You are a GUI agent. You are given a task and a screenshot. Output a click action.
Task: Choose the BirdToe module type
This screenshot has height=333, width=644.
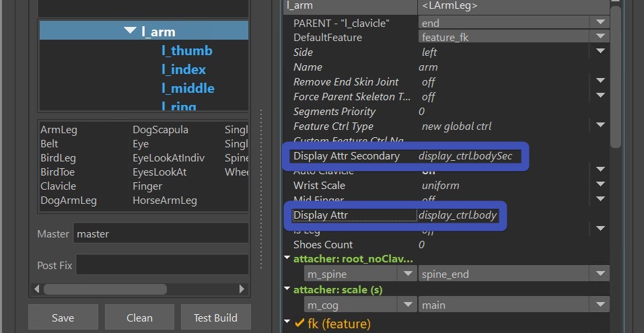tap(57, 172)
